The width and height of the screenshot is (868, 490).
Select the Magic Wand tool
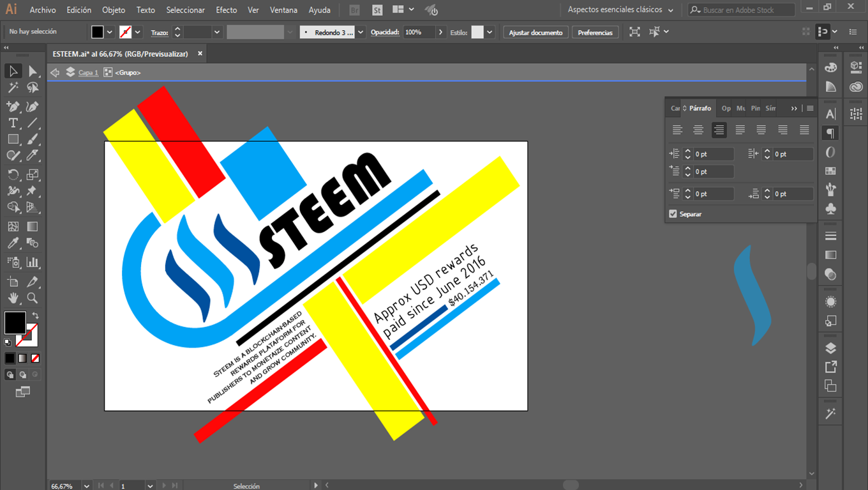tap(13, 88)
